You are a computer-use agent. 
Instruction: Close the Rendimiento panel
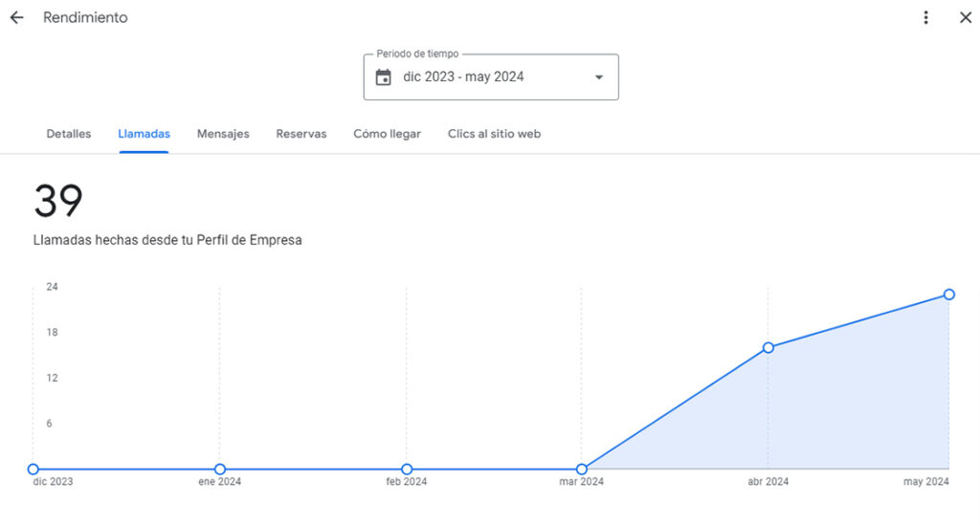pyautogui.click(x=965, y=18)
